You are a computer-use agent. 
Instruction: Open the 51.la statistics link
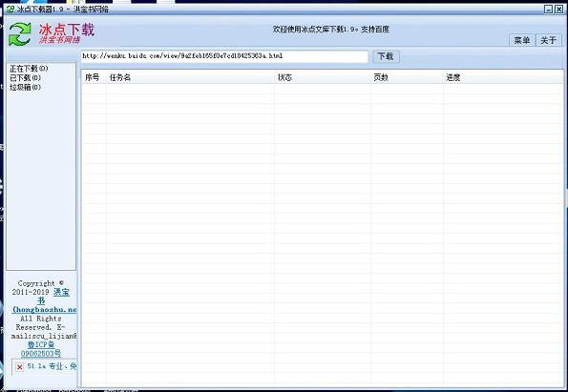click(52, 366)
